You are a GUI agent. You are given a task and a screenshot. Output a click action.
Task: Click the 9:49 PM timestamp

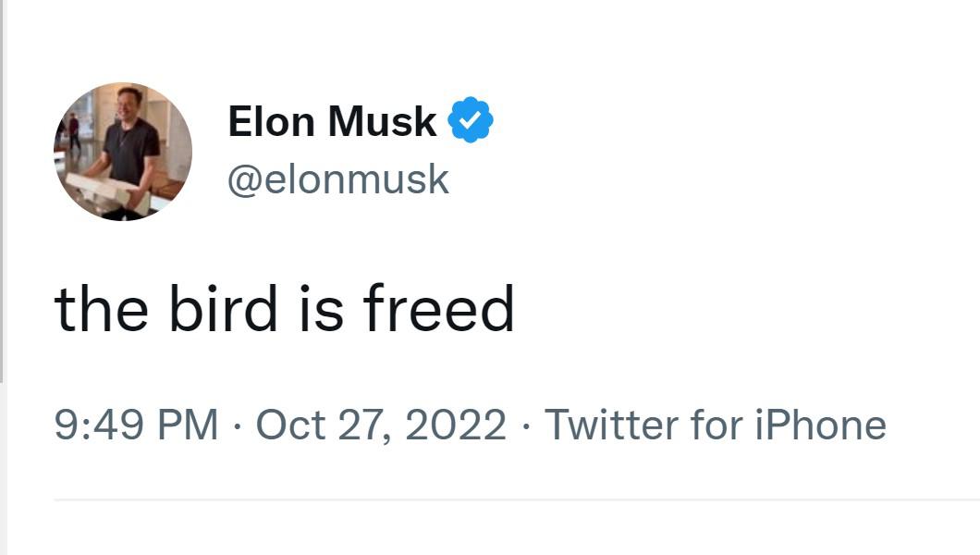coord(136,425)
